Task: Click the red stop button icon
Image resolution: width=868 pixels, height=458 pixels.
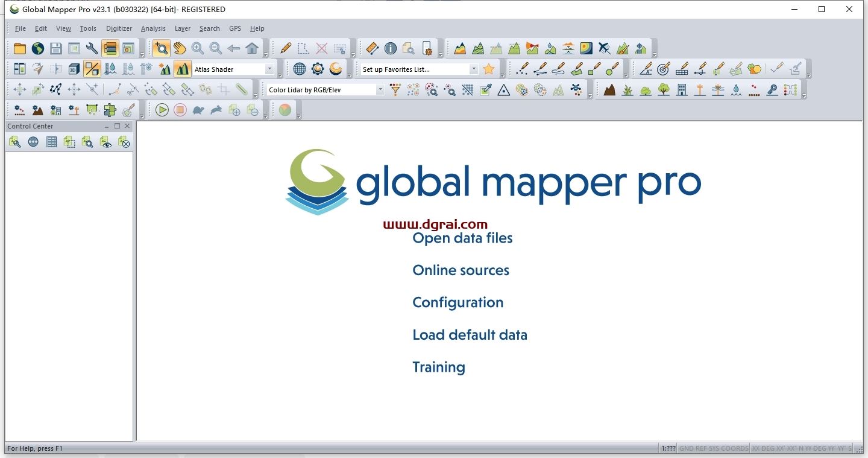Action: point(180,110)
